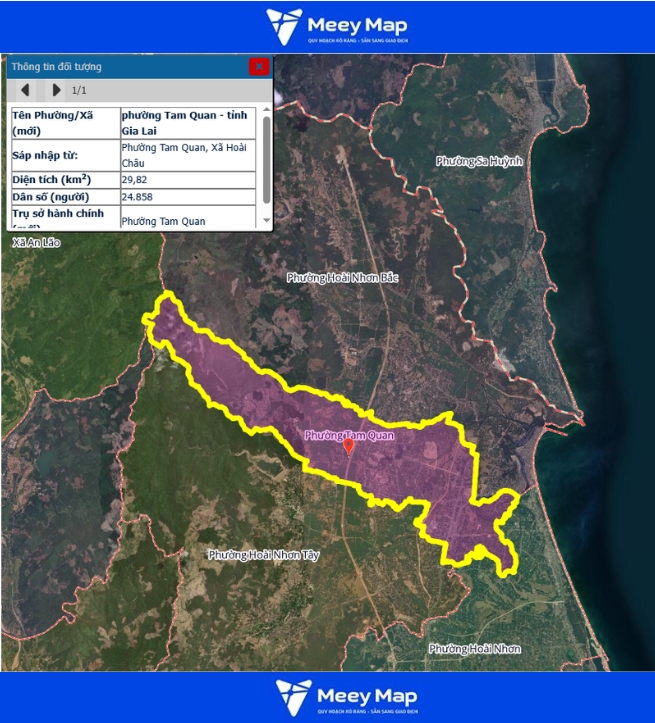Click the Diện tích value 29,82 cell
The width and height of the screenshot is (655, 723).
[x=189, y=180]
